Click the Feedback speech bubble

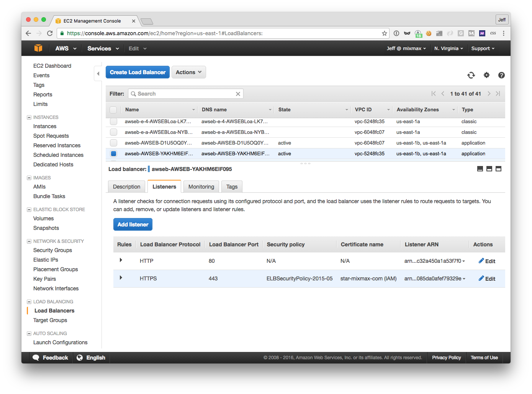point(50,358)
